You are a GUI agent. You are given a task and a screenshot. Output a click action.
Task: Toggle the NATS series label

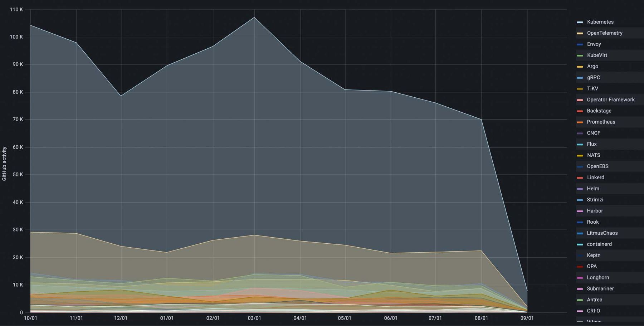[x=593, y=155]
